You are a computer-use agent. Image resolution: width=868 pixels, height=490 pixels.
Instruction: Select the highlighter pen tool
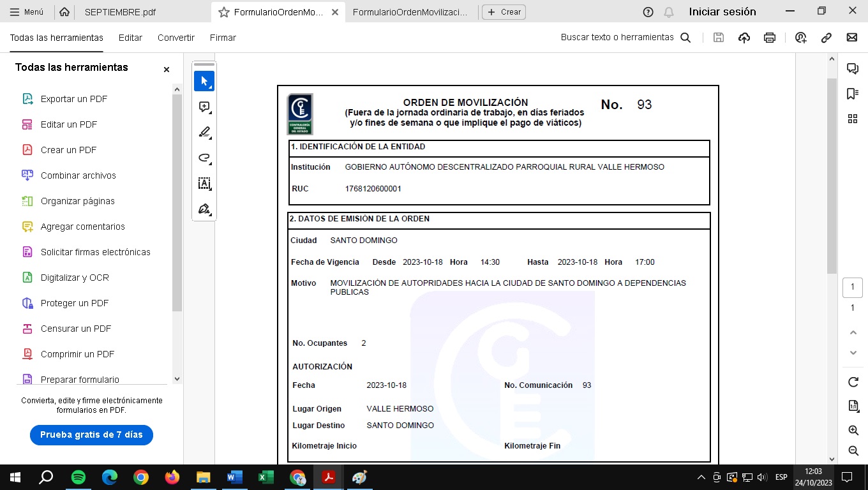point(204,133)
